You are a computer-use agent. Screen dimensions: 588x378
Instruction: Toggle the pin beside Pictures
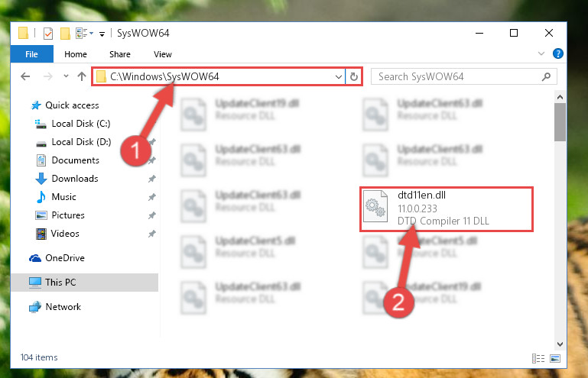(x=152, y=215)
